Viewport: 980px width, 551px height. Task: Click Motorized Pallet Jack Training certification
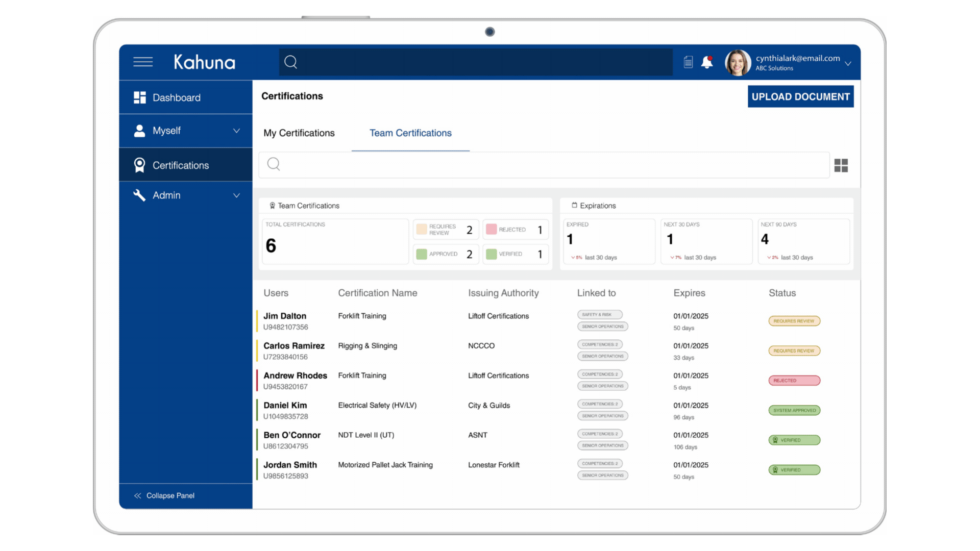click(x=385, y=465)
